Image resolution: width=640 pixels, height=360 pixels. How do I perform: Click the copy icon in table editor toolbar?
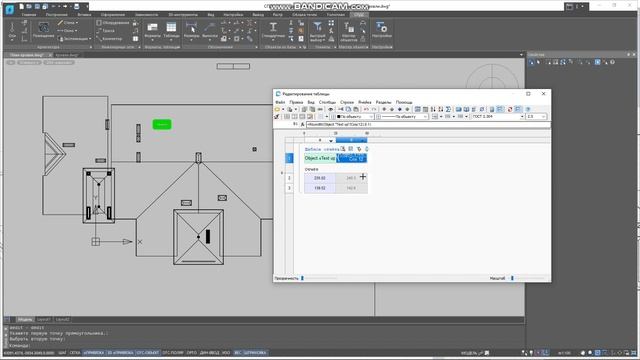[348, 109]
